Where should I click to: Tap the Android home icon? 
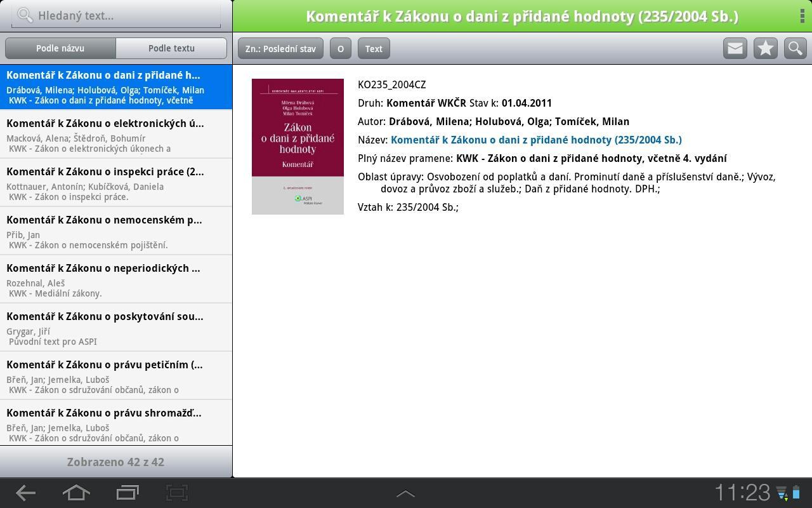(75, 493)
